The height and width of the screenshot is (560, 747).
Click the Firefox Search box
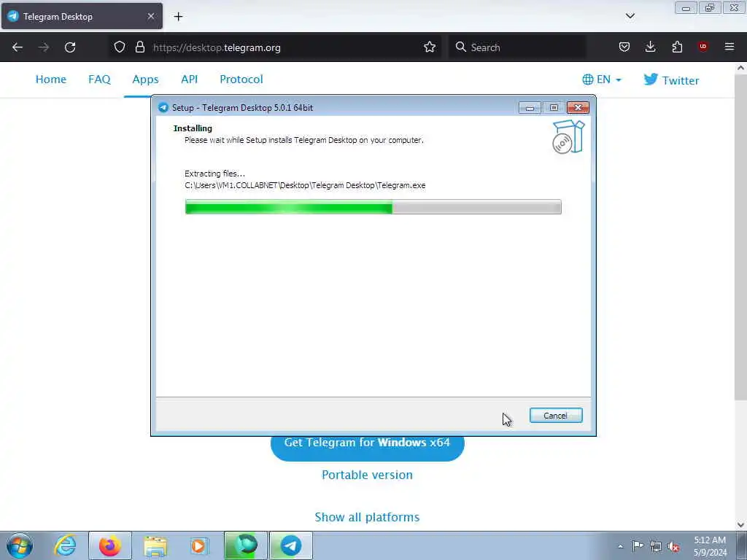517,47
